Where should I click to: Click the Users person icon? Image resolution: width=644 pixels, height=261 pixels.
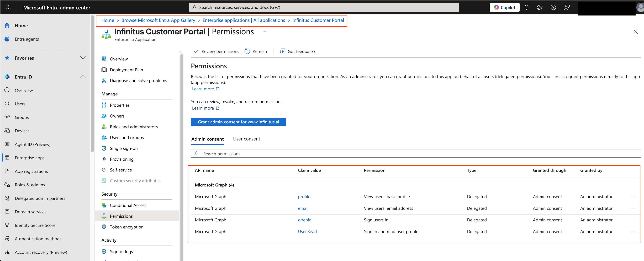pos(7,104)
